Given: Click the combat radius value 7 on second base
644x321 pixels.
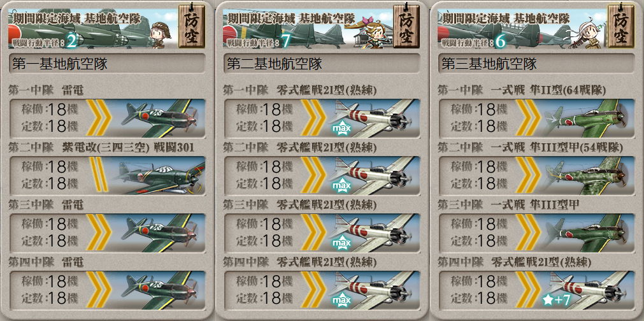Looking at the screenshot, I should click(x=285, y=42).
